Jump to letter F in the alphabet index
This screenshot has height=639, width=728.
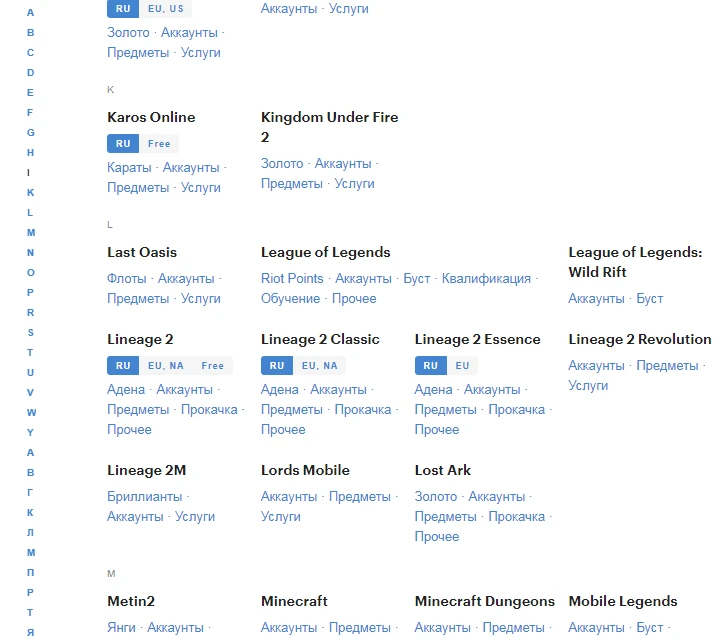click(30, 112)
